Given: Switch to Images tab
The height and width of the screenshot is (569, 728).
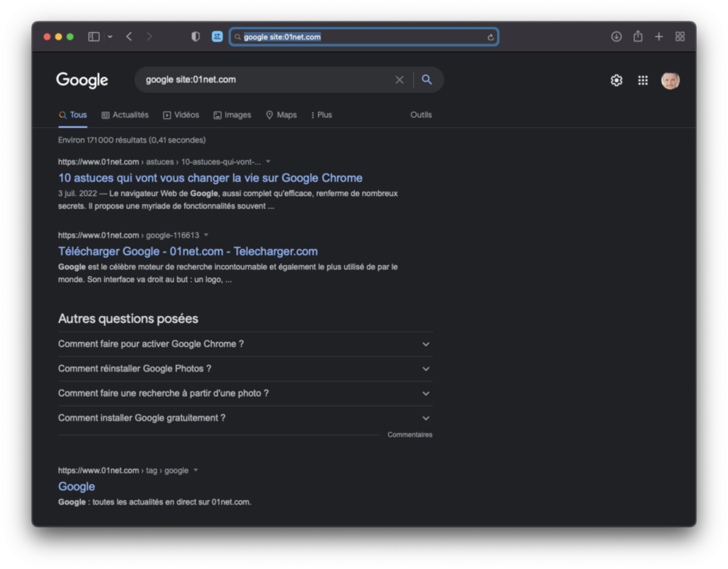Looking at the screenshot, I should tap(232, 115).
